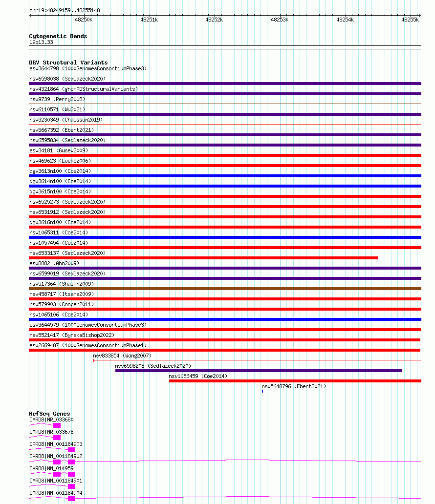435x504 pixels.
Task: Click nsv6525273 (Sedlazeck2020) label
Action: (67, 202)
